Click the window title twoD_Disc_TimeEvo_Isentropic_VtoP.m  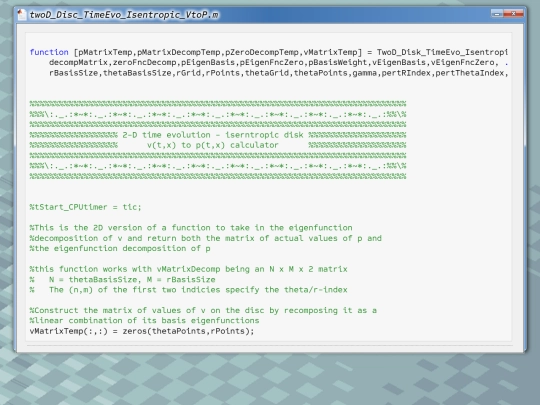[x=124, y=15]
